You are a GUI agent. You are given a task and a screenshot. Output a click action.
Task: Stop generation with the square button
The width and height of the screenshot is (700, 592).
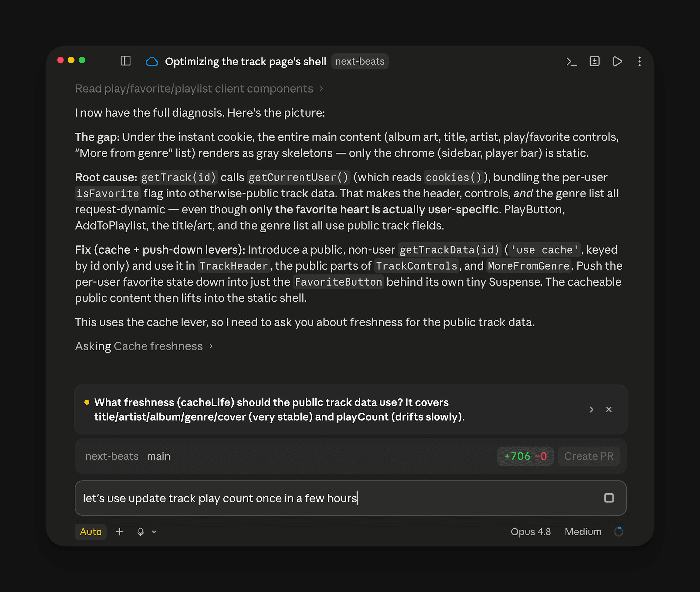coord(609,498)
